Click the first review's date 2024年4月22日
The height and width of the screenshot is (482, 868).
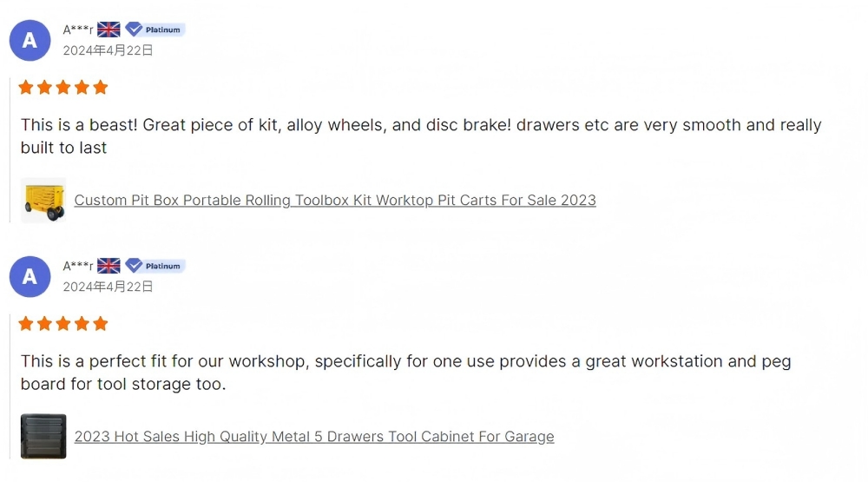click(108, 50)
